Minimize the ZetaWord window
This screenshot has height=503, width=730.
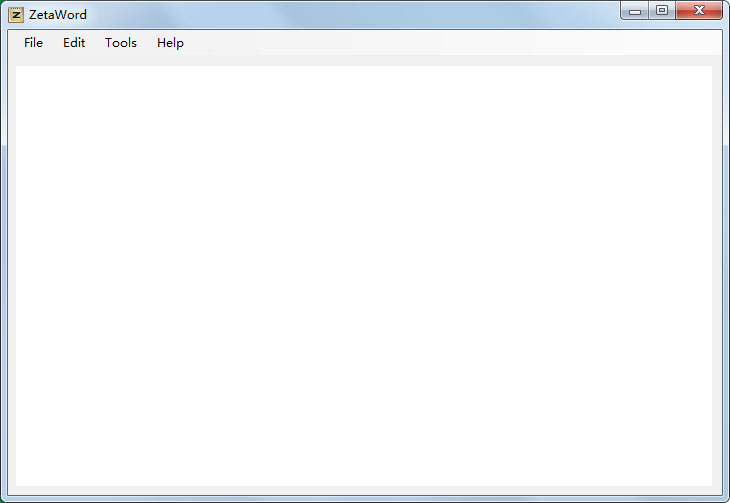coord(635,11)
